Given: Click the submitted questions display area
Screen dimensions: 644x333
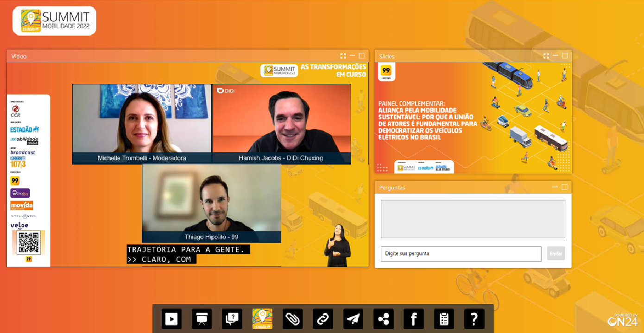Looking at the screenshot, I should 473,219.
